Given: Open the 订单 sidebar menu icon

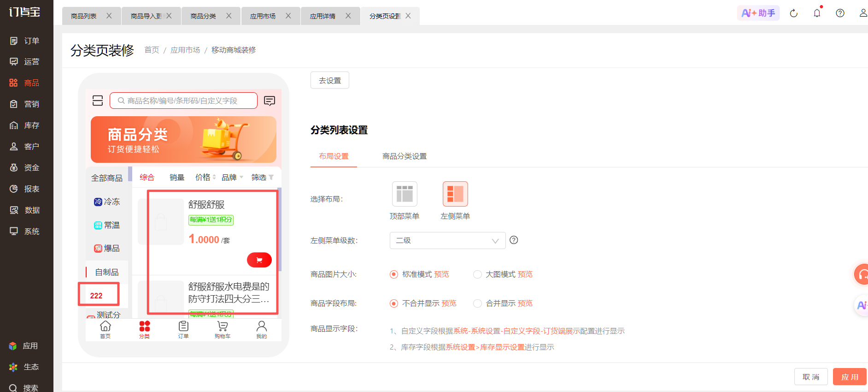Looking at the screenshot, I should tap(14, 41).
